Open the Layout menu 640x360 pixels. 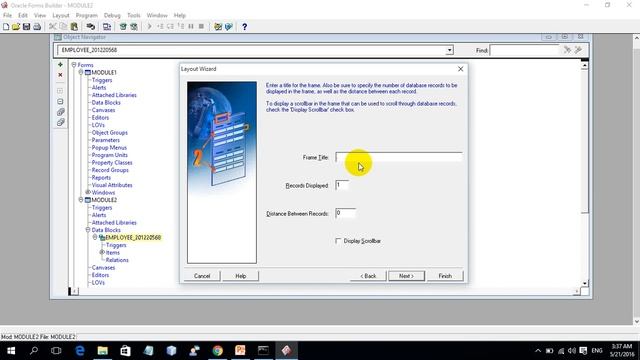tap(61, 15)
